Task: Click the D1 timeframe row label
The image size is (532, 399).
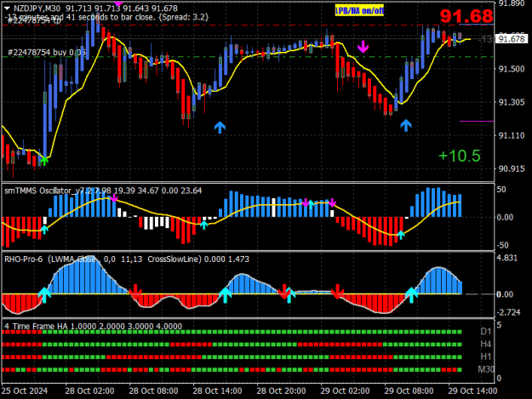Action: tap(486, 331)
